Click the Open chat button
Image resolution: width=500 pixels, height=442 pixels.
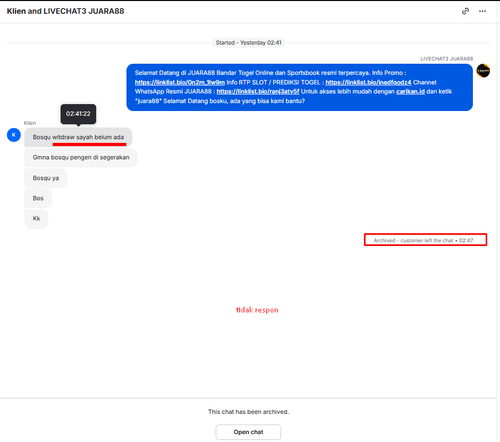(x=248, y=432)
